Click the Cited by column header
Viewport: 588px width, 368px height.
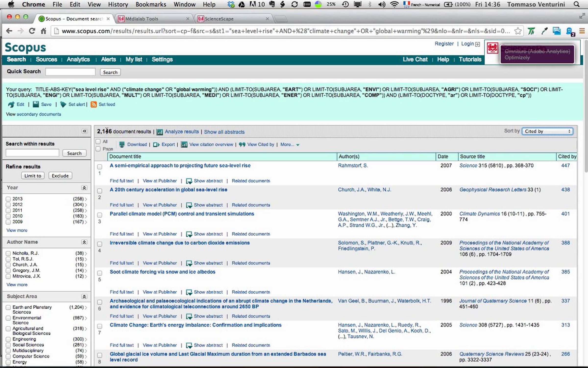point(567,157)
